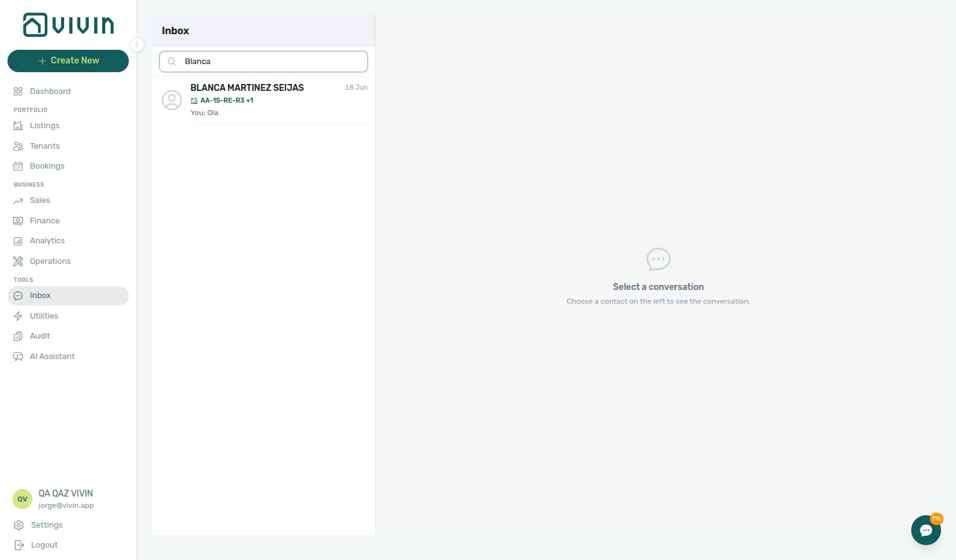956x560 pixels.
Task: Open the AI Assistant tool
Action: 68,357
